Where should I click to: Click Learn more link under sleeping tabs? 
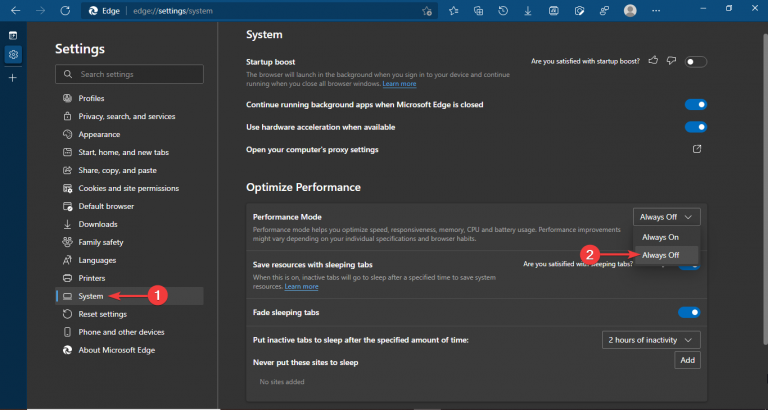(301, 287)
